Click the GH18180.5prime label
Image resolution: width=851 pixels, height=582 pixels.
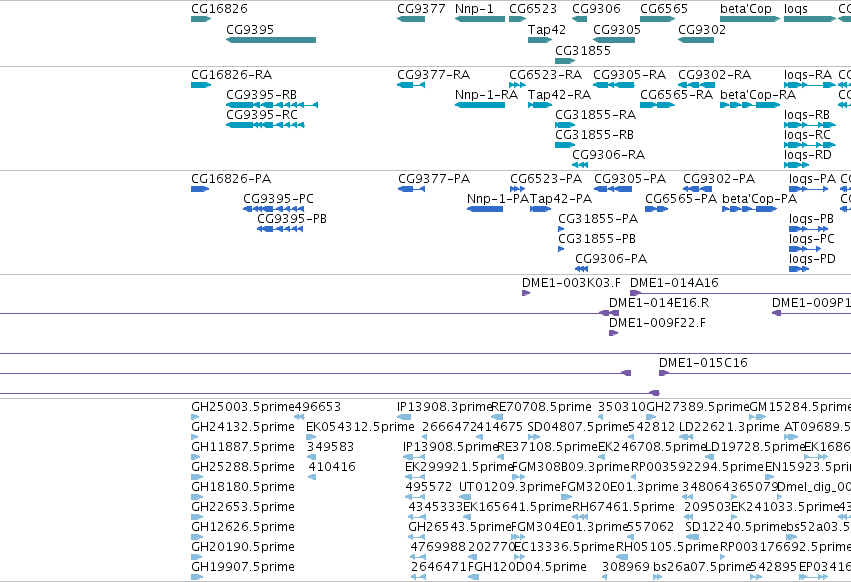click(x=243, y=487)
